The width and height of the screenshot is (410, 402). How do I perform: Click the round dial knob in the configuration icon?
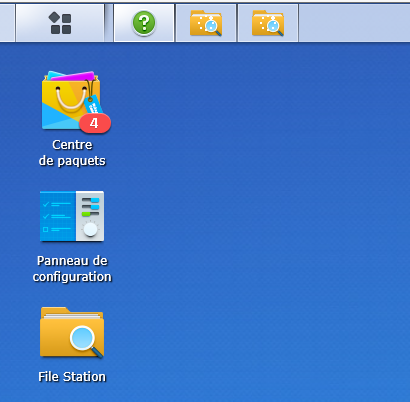point(90,229)
